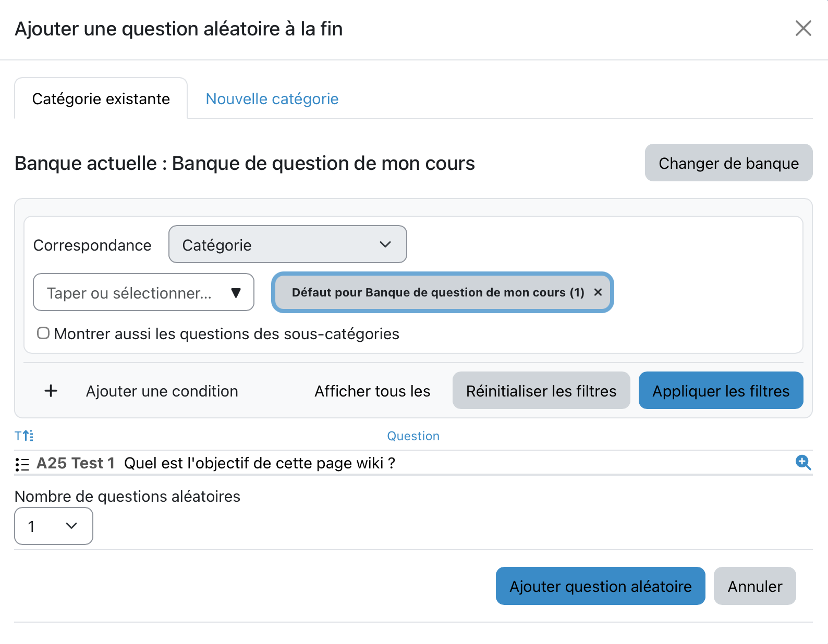
Task: Click the multiple choice icon beside A25 Test 1
Action: tap(22, 464)
